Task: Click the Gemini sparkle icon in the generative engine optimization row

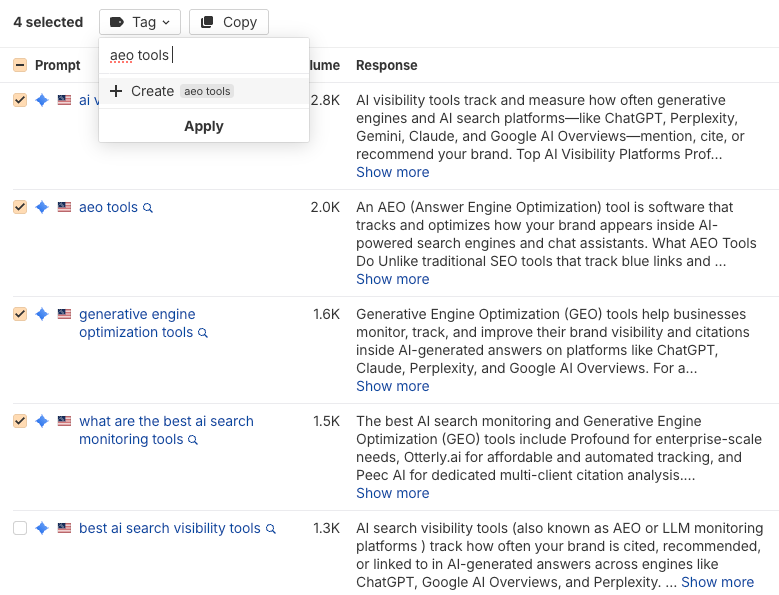Action: (42, 314)
